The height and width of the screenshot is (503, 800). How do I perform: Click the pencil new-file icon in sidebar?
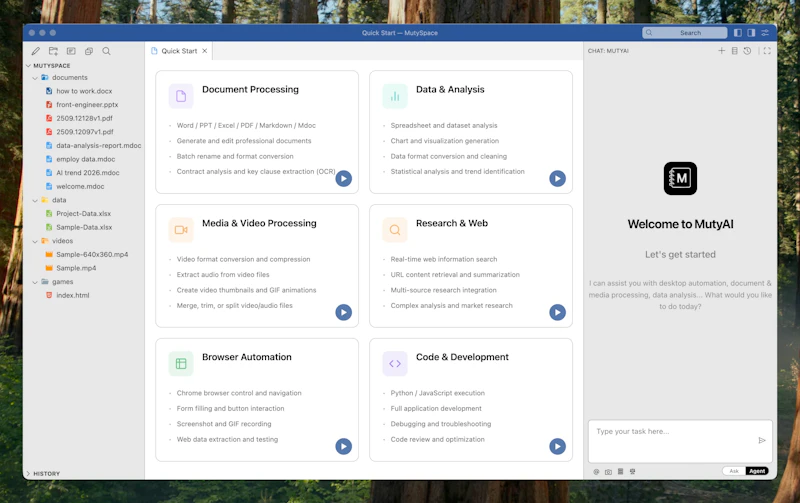point(36,51)
